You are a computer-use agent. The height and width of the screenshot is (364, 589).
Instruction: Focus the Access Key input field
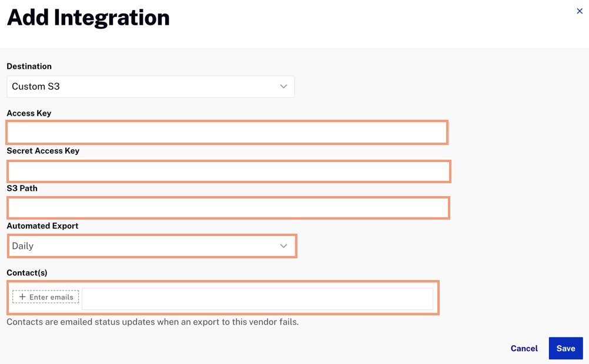(x=227, y=133)
